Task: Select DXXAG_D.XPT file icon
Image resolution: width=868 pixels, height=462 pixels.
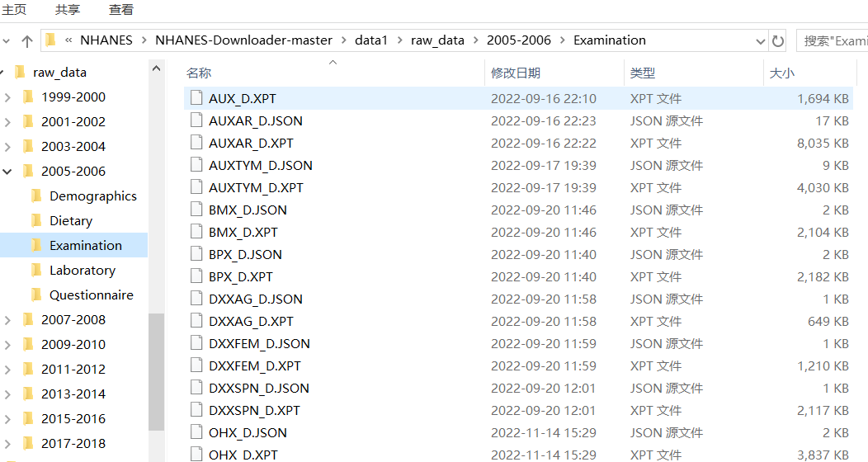Action: coord(196,320)
